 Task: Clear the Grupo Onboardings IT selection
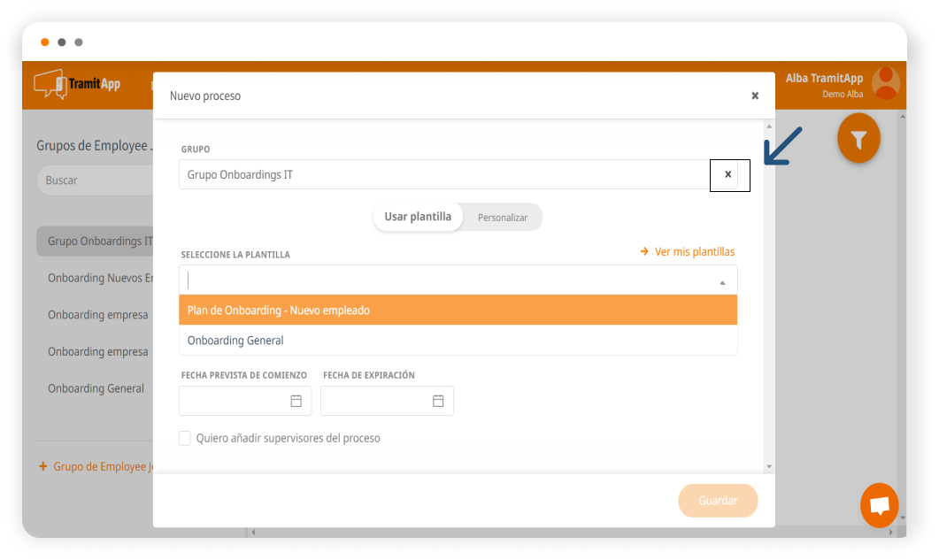tap(728, 175)
